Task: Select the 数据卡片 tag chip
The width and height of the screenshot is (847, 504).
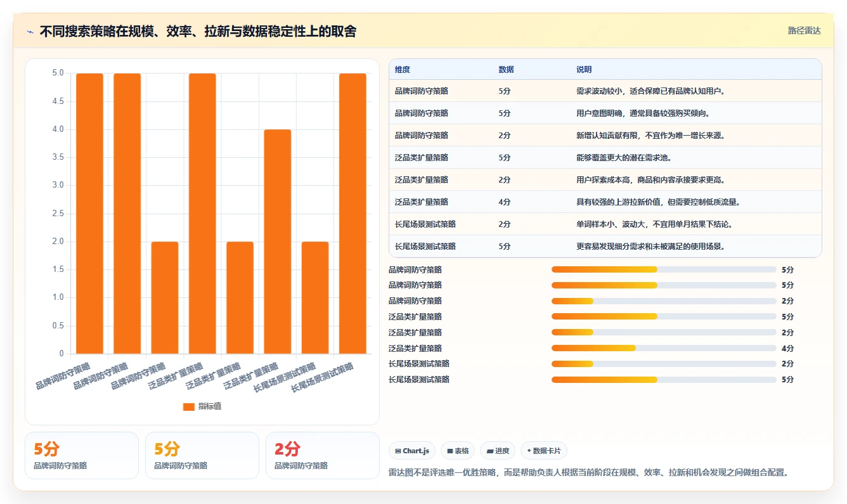Action: pos(543,451)
